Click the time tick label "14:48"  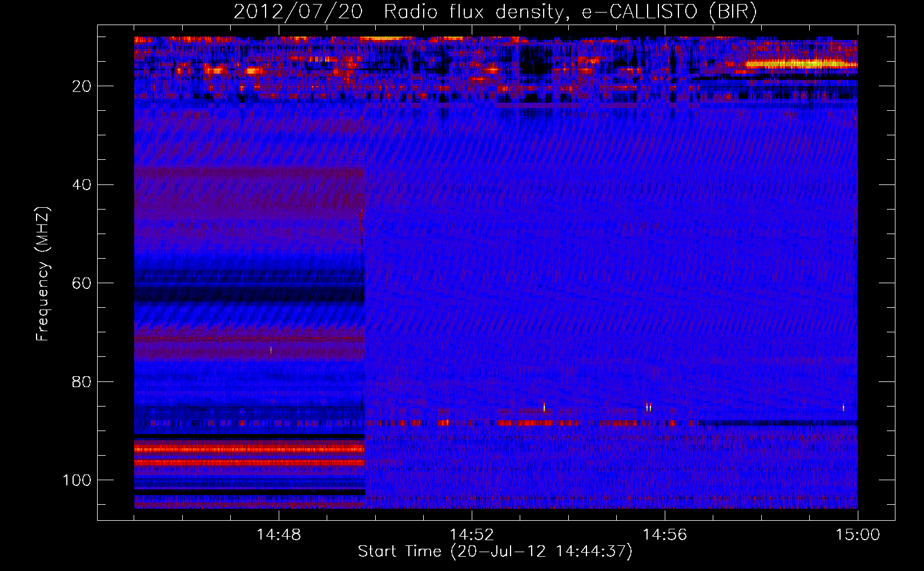(x=279, y=535)
